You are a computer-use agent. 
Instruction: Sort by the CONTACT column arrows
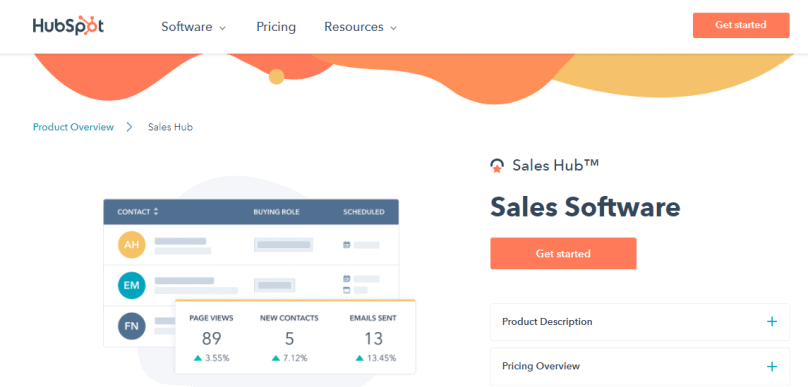click(x=156, y=212)
